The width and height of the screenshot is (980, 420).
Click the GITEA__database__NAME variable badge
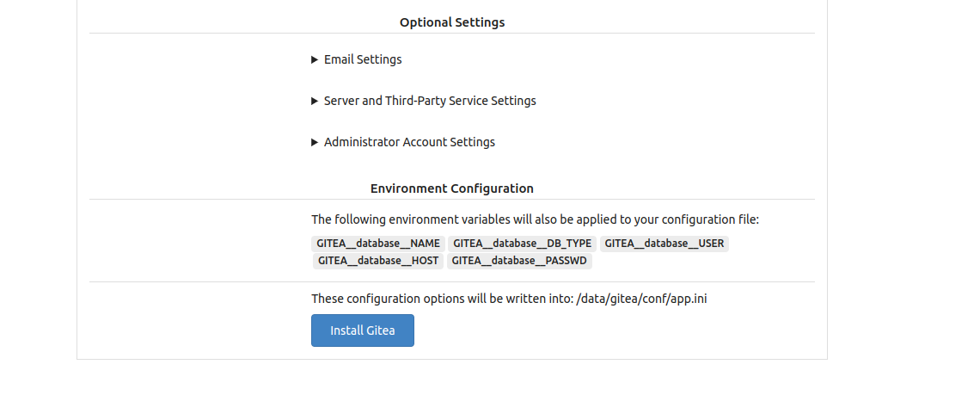(x=377, y=244)
